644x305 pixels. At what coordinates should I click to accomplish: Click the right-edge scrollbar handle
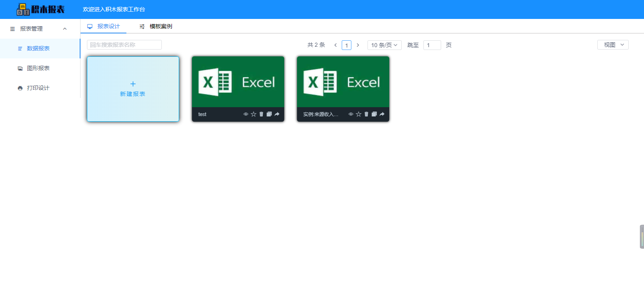tap(642, 237)
